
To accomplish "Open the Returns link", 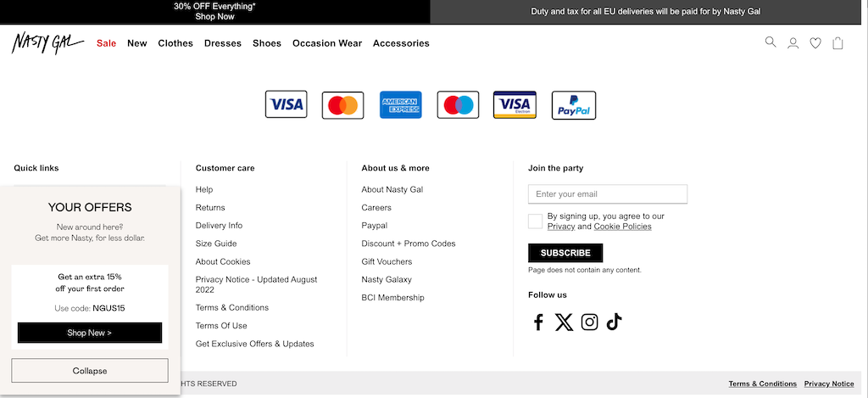I will 210,208.
